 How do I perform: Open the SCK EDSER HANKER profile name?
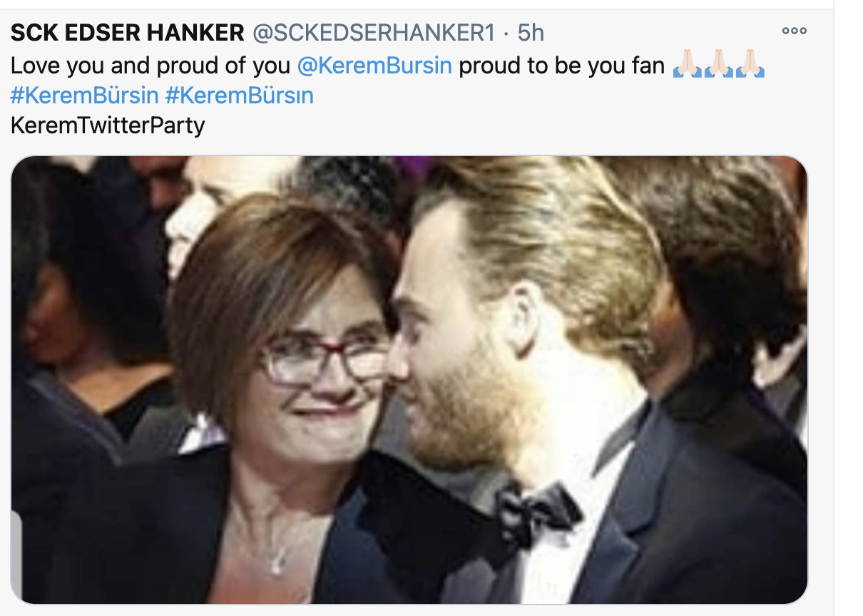pos(128,32)
